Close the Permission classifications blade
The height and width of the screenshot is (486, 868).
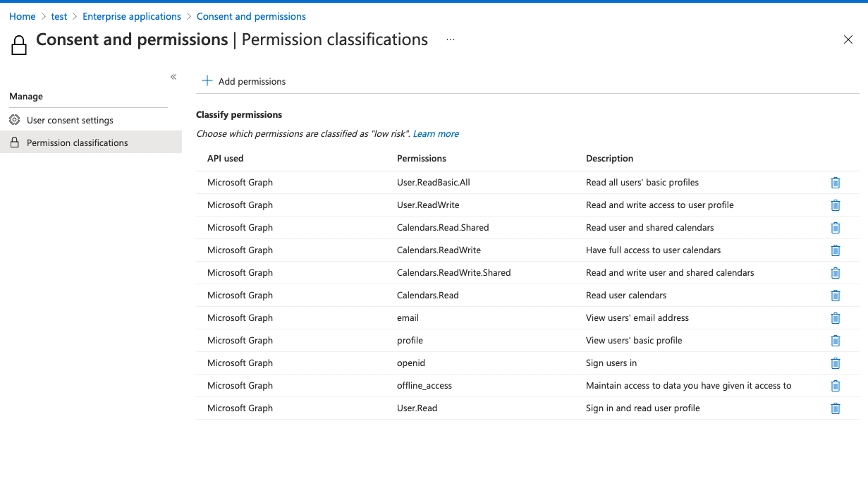[x=848, y=40]
